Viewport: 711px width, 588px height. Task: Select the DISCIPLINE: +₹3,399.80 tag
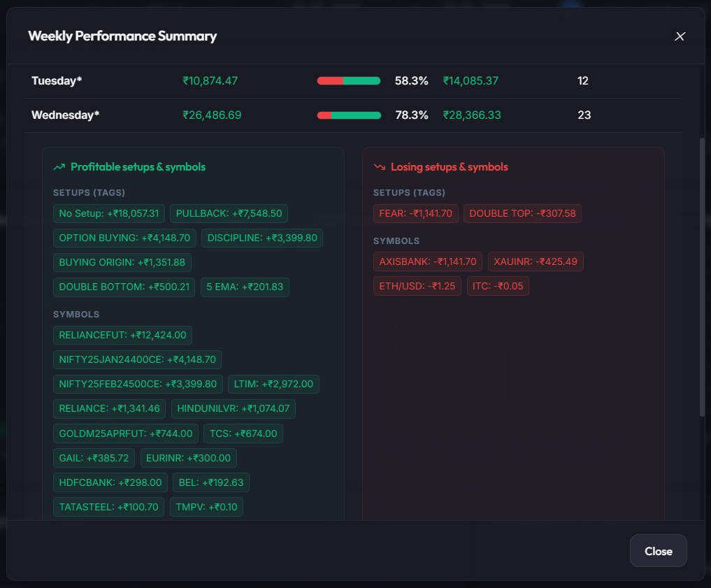262,238
